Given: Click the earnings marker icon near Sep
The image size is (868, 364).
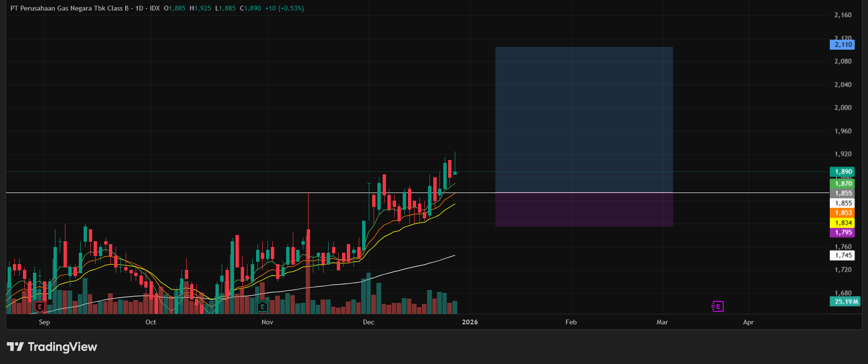Looking at the screenshot, I should 40,307.
